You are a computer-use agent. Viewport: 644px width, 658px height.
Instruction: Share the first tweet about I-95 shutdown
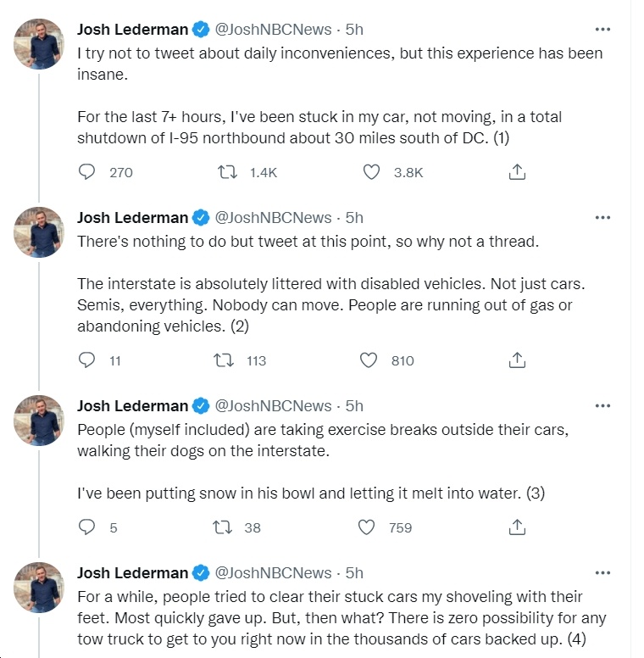point(517,172)
